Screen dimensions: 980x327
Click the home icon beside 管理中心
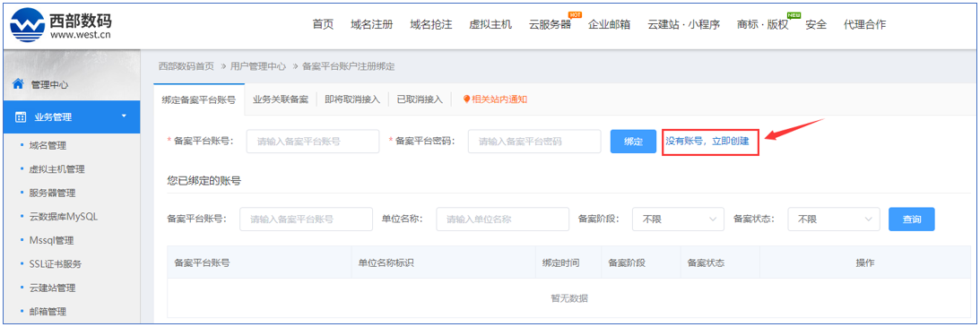coord(18,83)
